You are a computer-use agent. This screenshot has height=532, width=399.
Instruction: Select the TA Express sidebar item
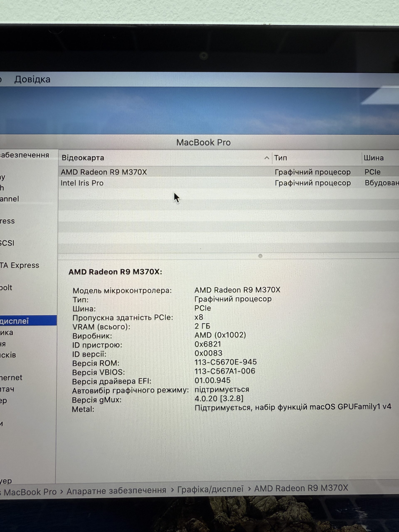click(20, 265)
